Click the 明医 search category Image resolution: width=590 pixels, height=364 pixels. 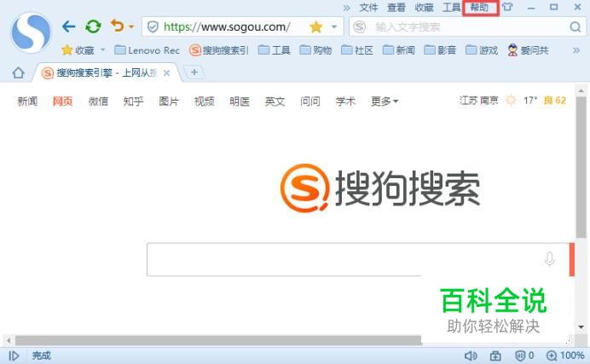click(x=240, y=101)
